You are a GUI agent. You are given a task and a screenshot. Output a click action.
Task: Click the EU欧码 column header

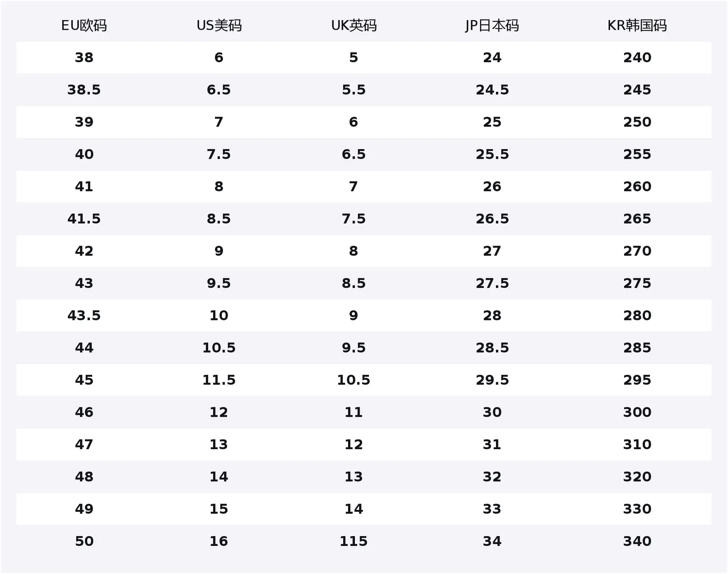[x=84, y=25]
